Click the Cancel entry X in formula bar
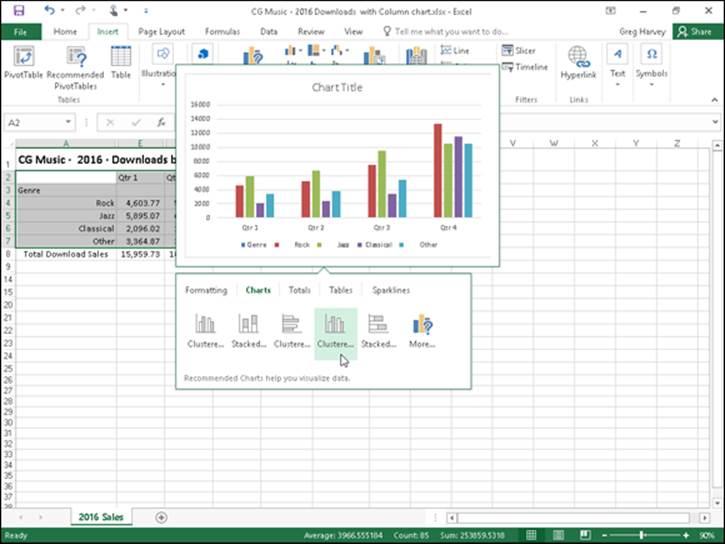This screenshot has height=544, width=725. (x=110, y=122)
